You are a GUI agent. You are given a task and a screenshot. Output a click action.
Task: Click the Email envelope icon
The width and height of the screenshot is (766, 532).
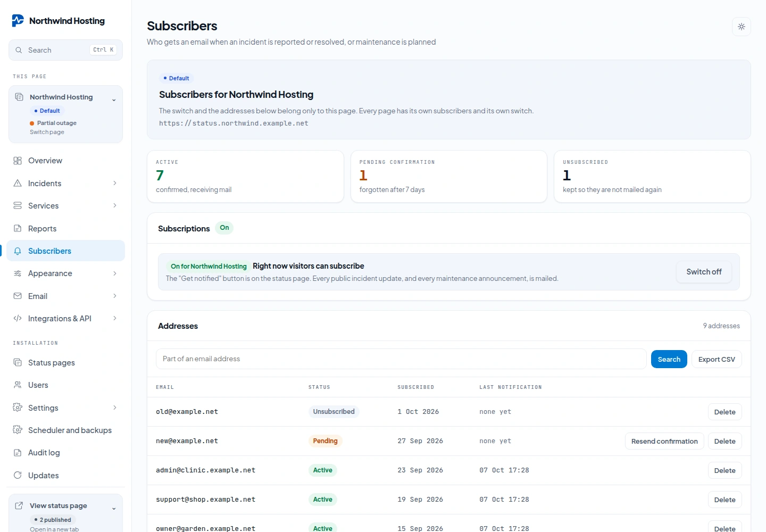[x=18, y=296]
